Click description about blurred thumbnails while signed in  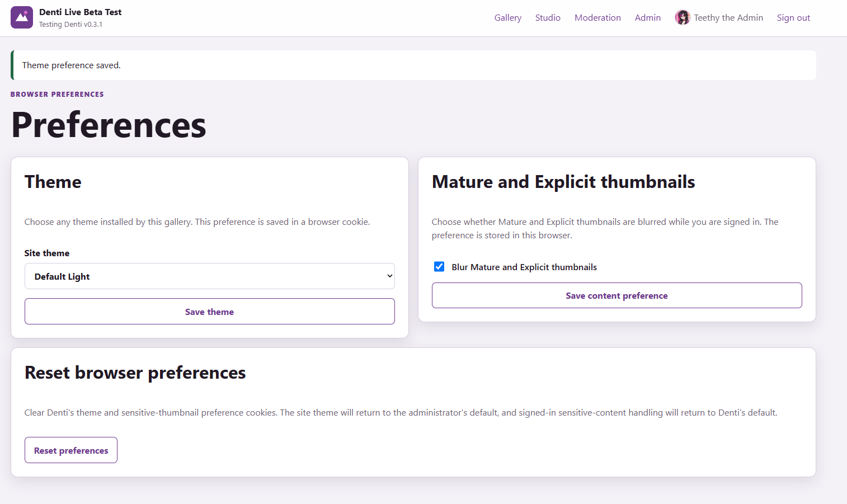(x=605, y=229)
